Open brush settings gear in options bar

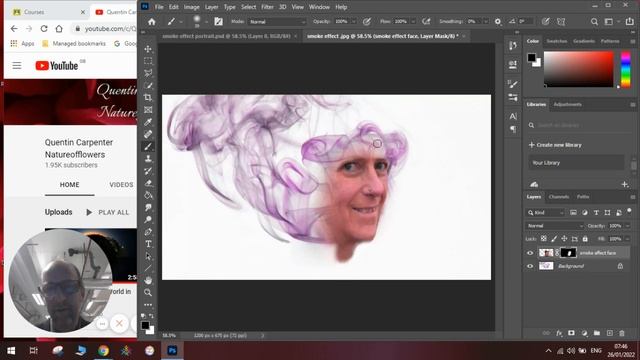[498, 22]
